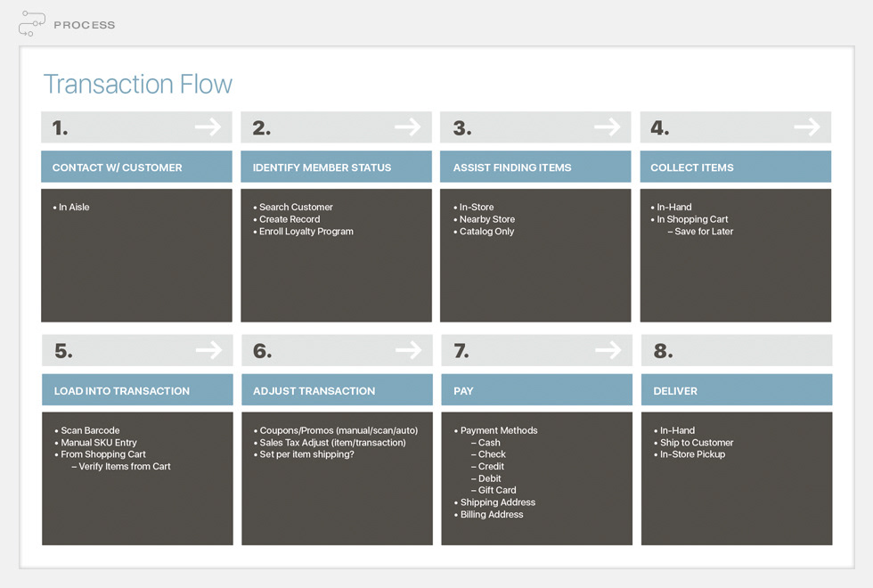The height and width of the screenshot is (588, 873).
Task: Click the Deliver step header
Action: [737, 390]
